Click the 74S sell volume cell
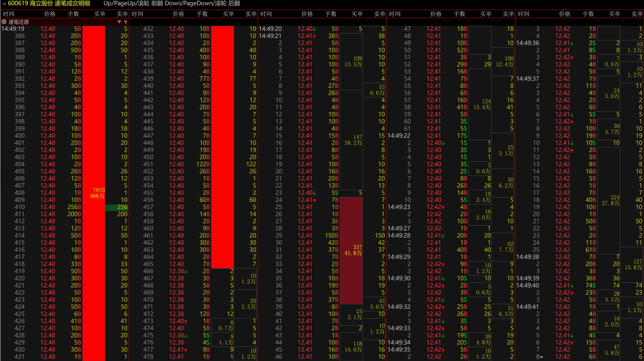 591,286
